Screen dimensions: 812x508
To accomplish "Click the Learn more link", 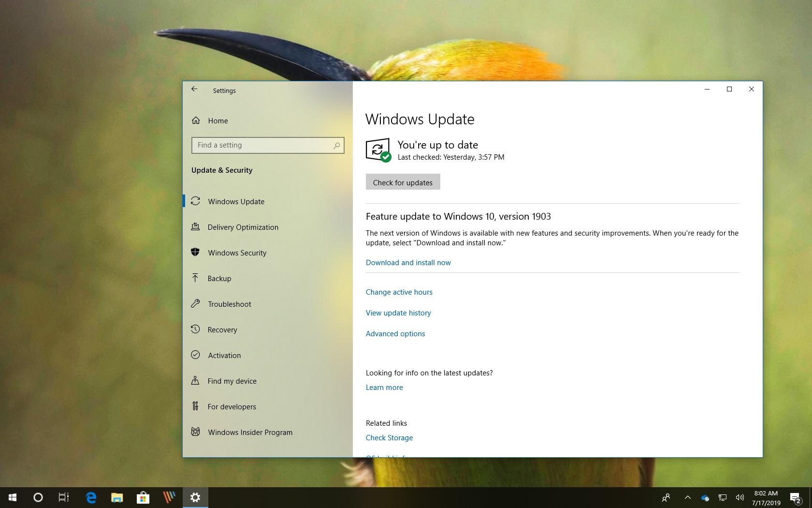I will pyautogui.click(x=384, y=388).
